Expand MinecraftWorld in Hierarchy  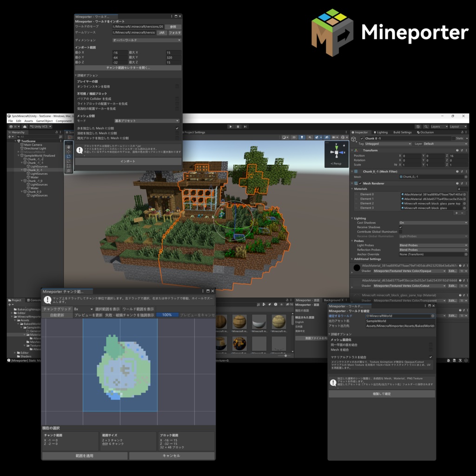[19, 152]
